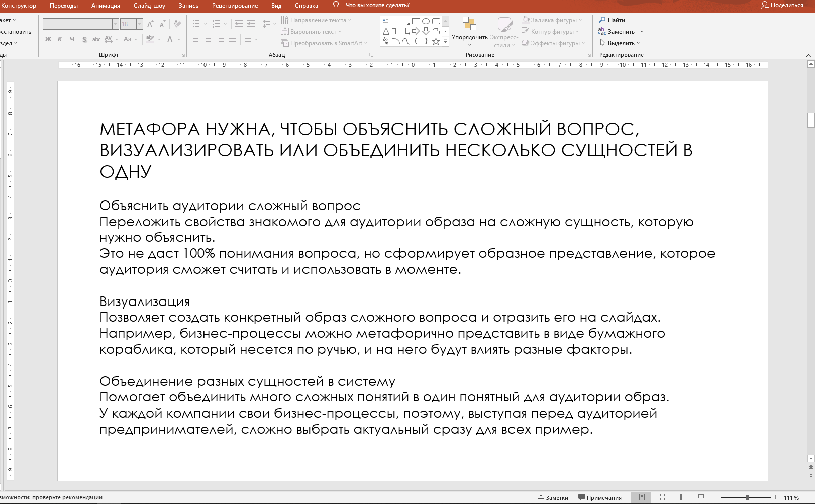Toggle underline formatting (Ч)
815x504 pixels.
[72, 39]
